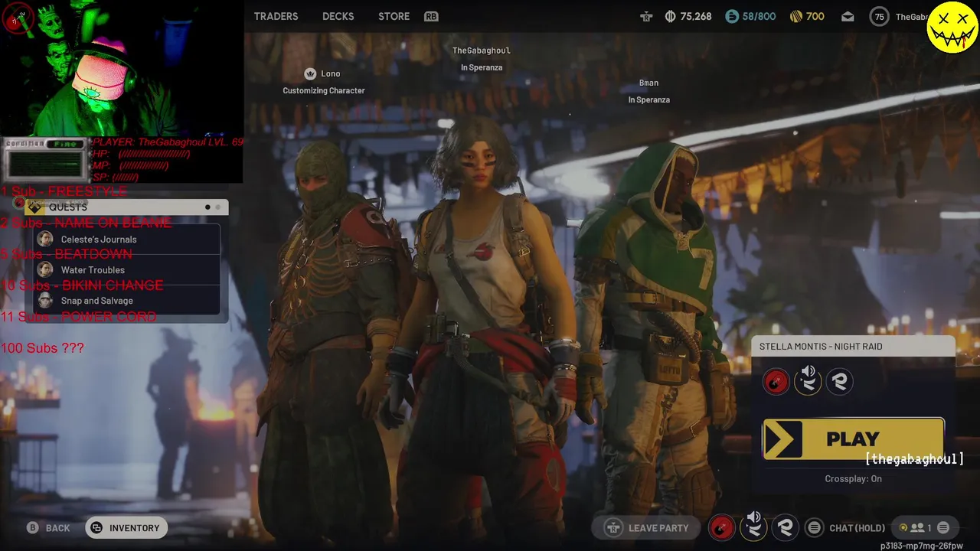Click the R logo icon in the bottom bar

coord(785,528)
